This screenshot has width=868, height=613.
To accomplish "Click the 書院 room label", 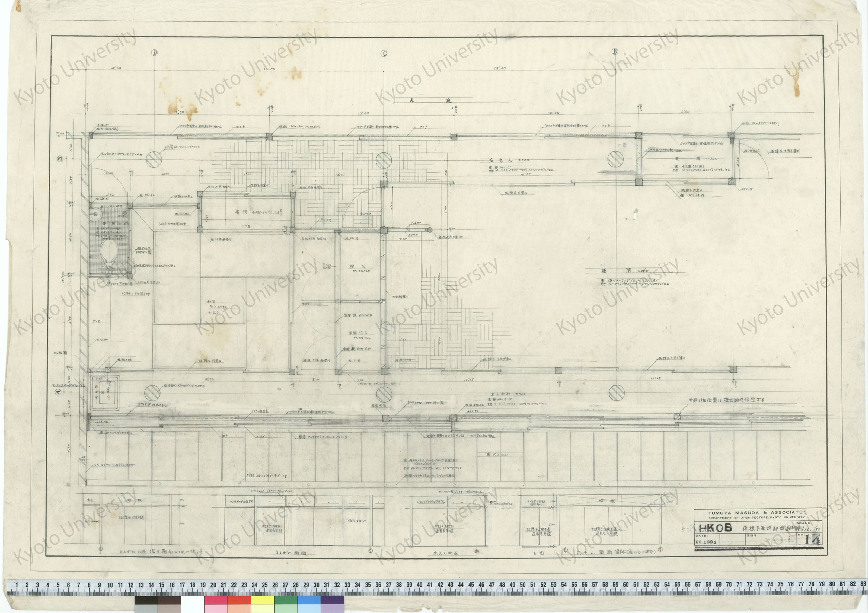I will (242, 213).
